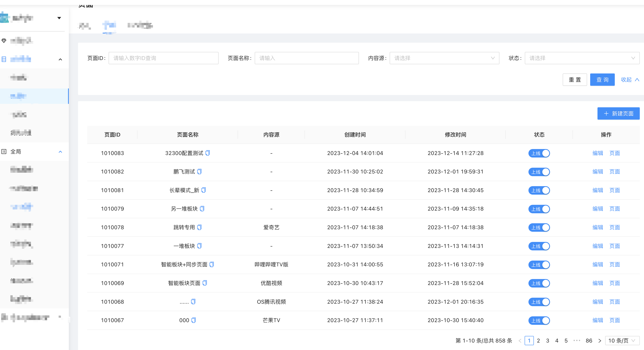
Task: Toggle 上线 switch for page 1010069
Action: pos(539,283)
